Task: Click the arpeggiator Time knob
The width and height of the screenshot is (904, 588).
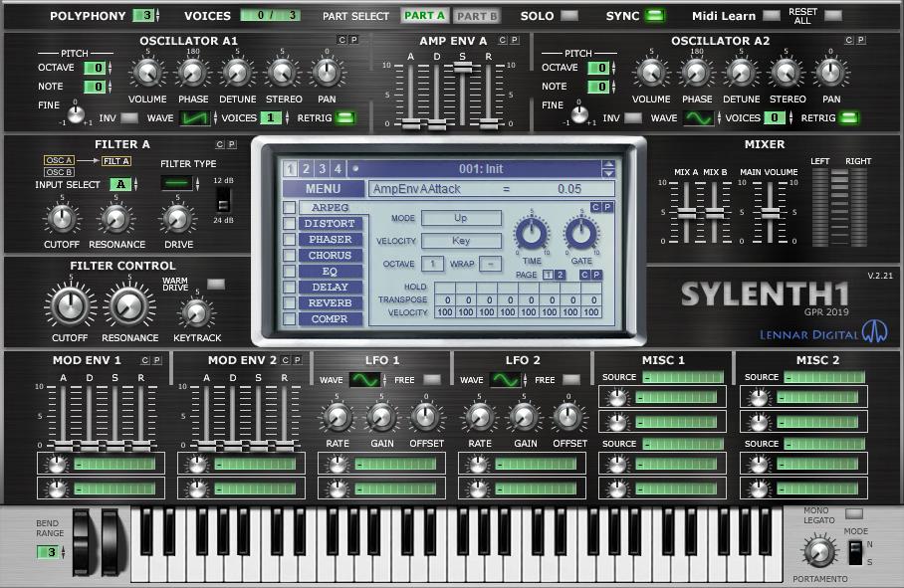Action: (532, 233)
